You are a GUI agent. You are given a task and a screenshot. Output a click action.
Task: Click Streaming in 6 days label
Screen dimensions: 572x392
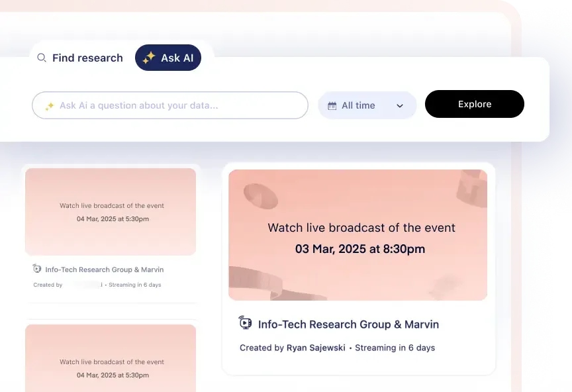pos(395,348)
